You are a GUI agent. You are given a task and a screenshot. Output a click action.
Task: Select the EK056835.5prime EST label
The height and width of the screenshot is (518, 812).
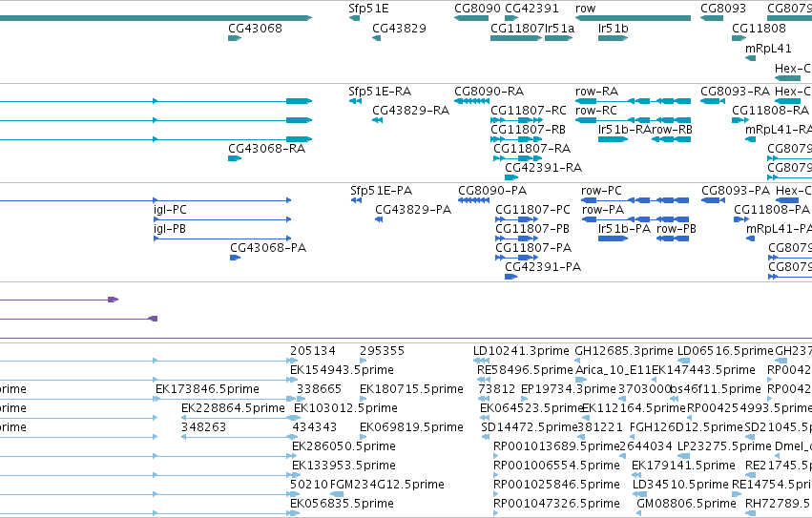[x=342, y=504]
